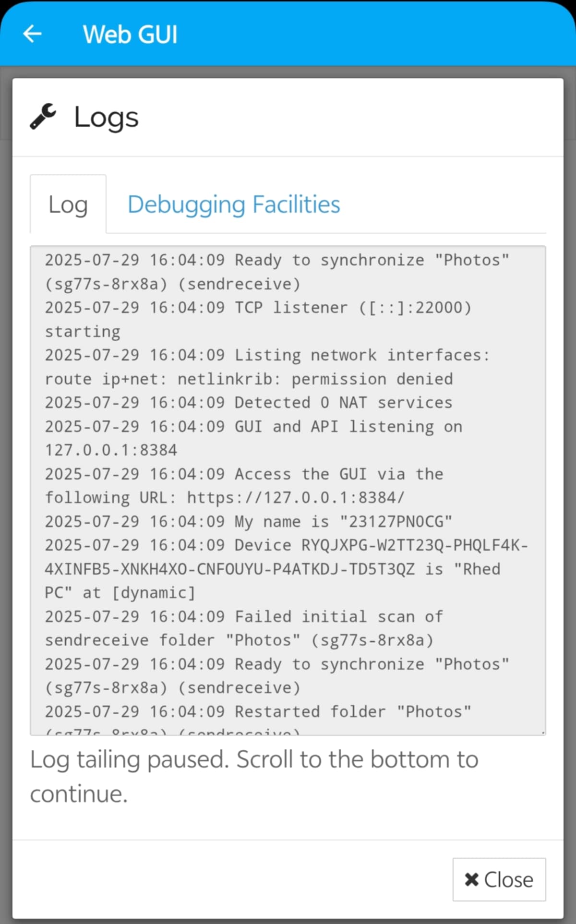Switch to the Debugging Facilities tab
The width and height of the screenshot is (576, 924).
pos(234,204)
